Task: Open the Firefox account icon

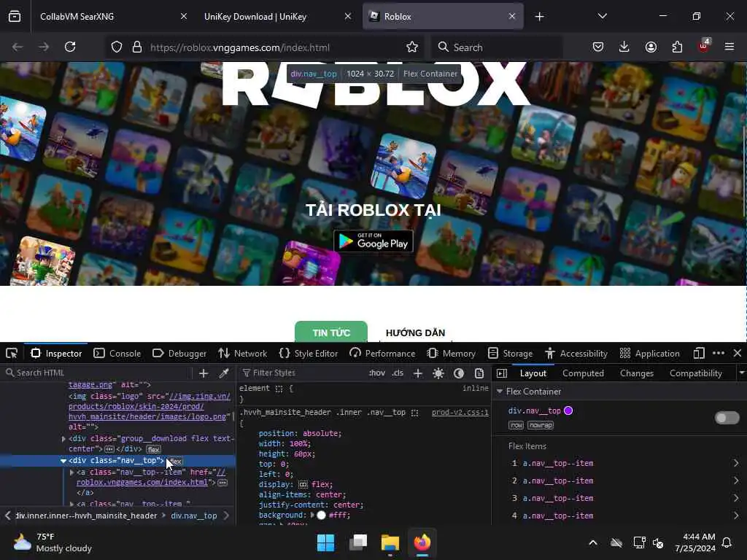Action: (x=651, y=47)
